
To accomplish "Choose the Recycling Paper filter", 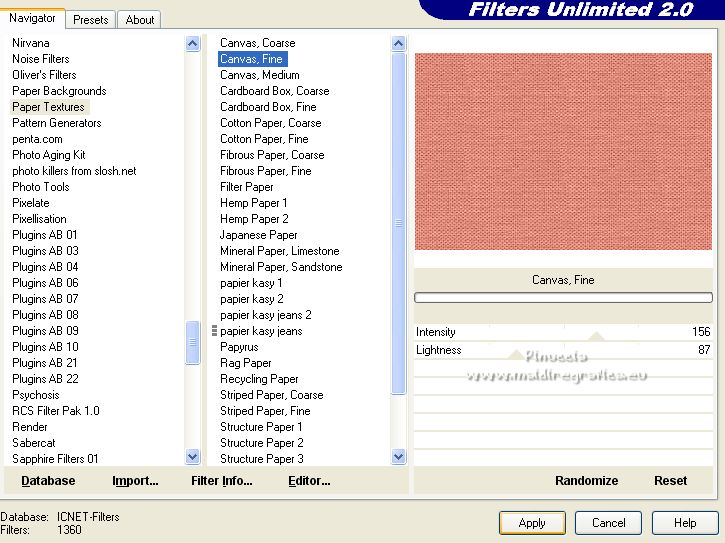I will (259, 379).
